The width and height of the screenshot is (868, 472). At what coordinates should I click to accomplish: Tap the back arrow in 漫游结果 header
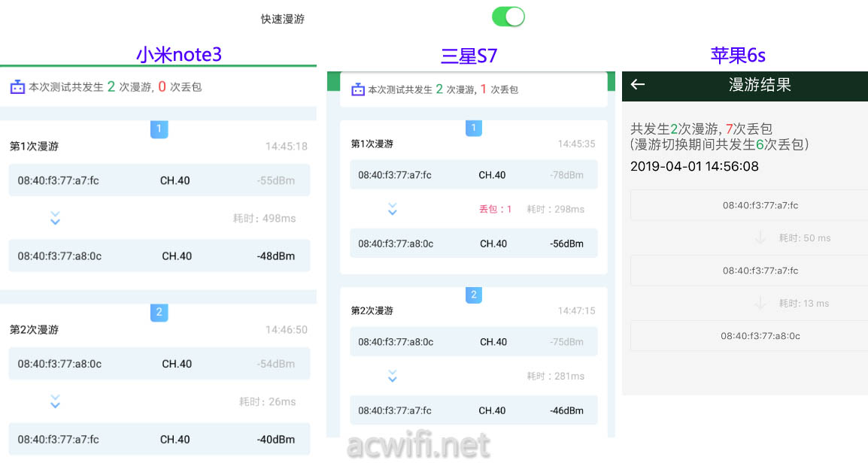pyautogui.click(x=638, y=84)
